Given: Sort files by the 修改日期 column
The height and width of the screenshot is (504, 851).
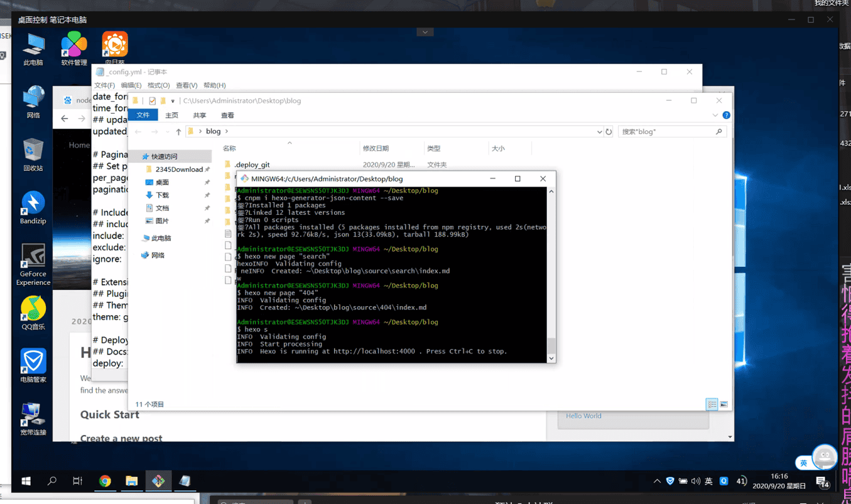Looking at the screenshot, I should [x=376, y=149].
